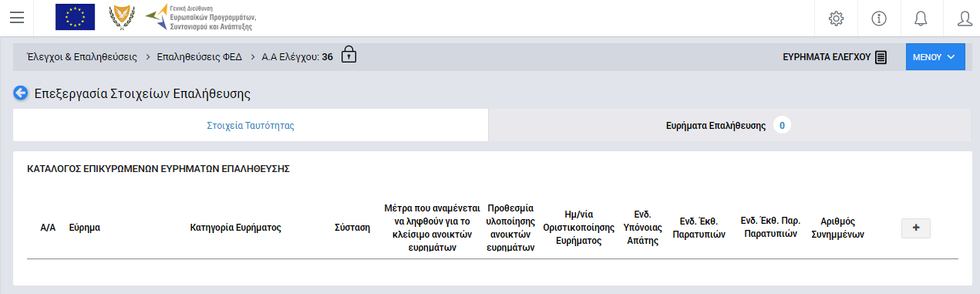The height and width of the screenshot is (294, 980).
Task: Open the information icon
Action: (x=878, y=18)
